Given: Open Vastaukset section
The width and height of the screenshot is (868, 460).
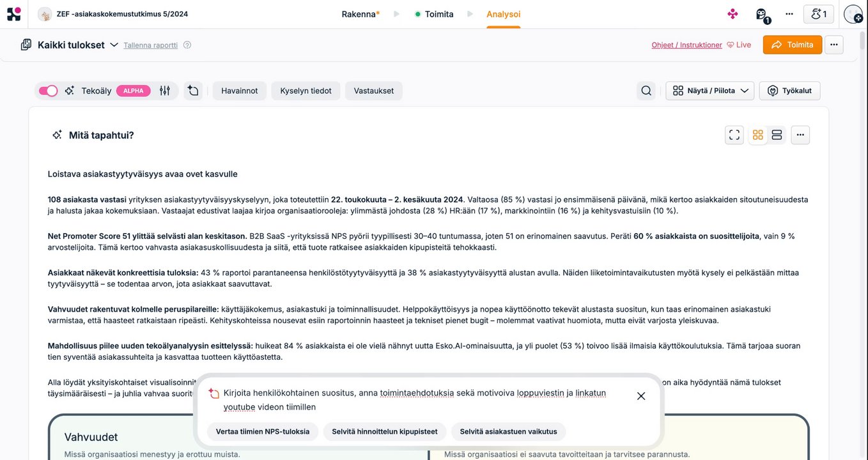Looking at the screenshot, I should tap(374, 91).
